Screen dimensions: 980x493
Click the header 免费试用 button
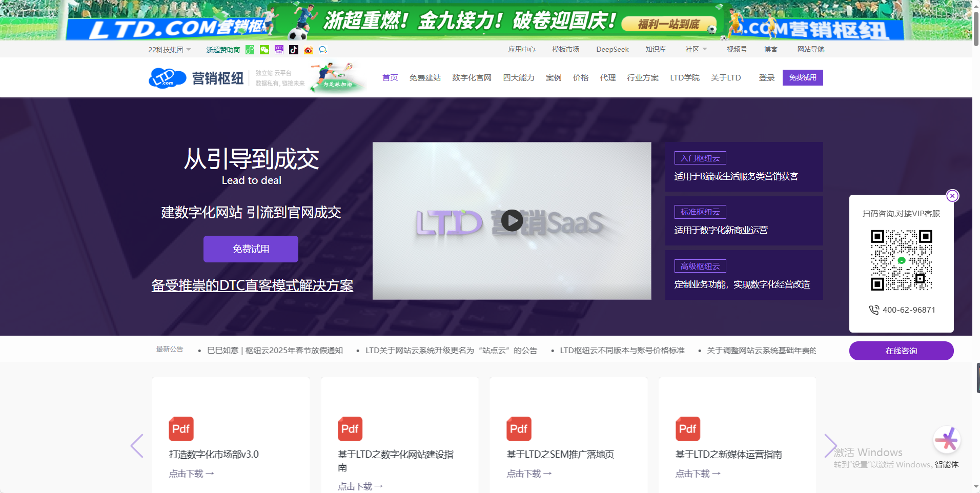[x=803, y=77]
